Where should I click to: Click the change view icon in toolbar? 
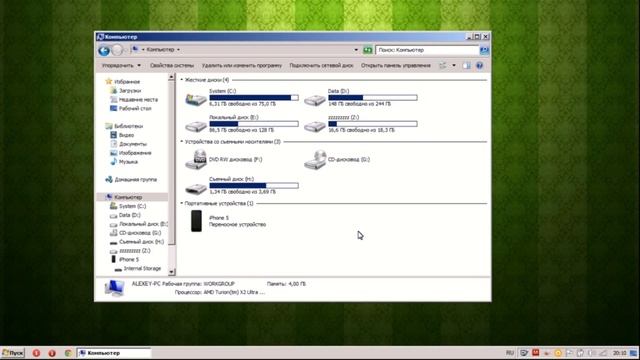[x=443, y=65]
